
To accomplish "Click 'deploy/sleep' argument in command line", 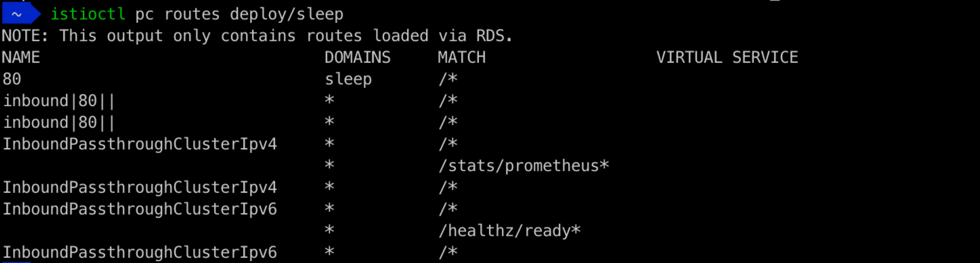I will point(287,14).
